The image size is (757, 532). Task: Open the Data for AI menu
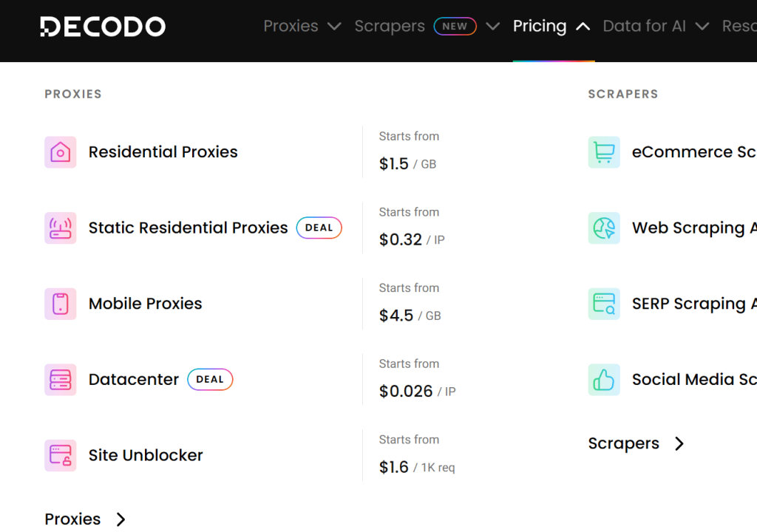[x=644, y=26]
